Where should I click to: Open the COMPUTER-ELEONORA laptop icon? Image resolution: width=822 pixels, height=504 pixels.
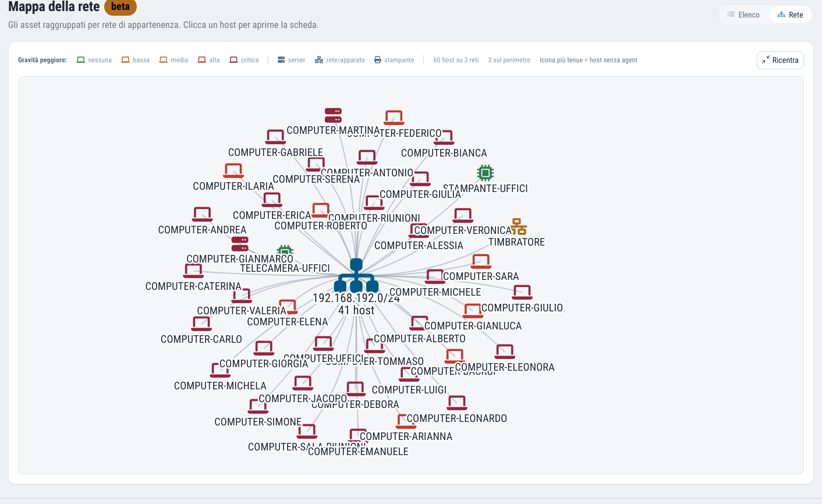pyautogui.click(x=505, y=352)
